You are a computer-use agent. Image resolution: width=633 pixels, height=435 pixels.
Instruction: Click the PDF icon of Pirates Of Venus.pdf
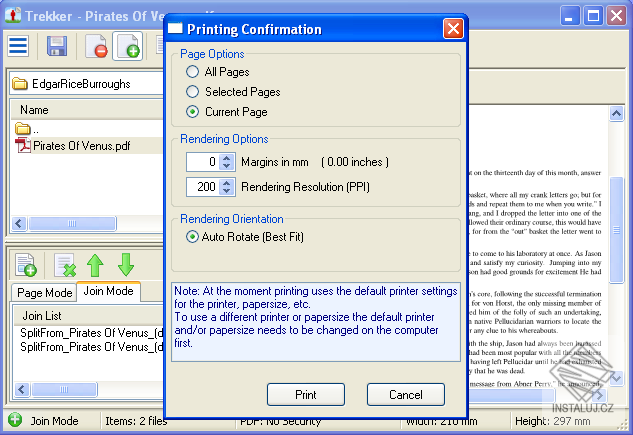point(23,146)
